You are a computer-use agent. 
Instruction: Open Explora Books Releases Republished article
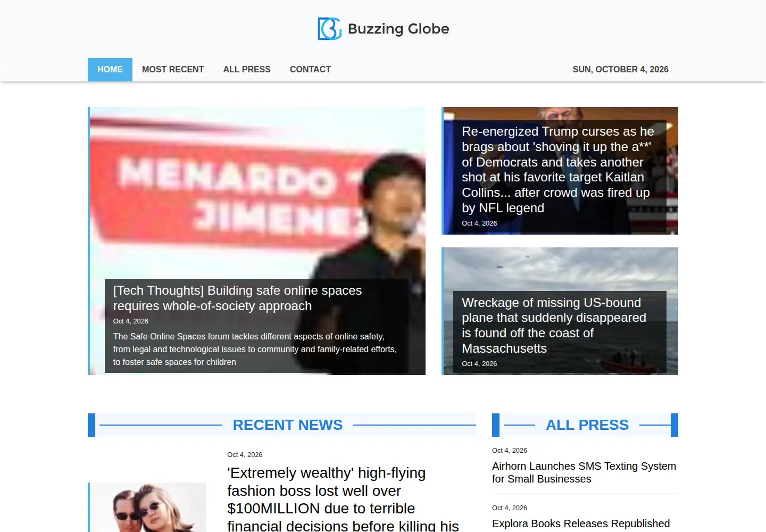coord(581,524)
